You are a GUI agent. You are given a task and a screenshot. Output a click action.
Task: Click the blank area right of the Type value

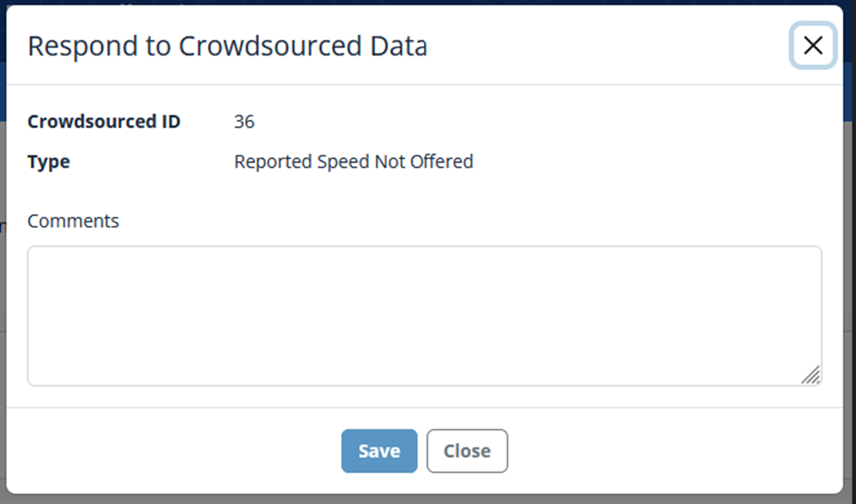pyautogui.click(x=646, y=161)
